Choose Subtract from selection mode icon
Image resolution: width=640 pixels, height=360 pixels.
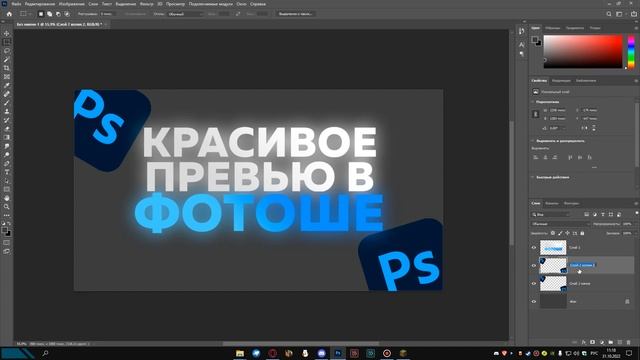point(58,14)
